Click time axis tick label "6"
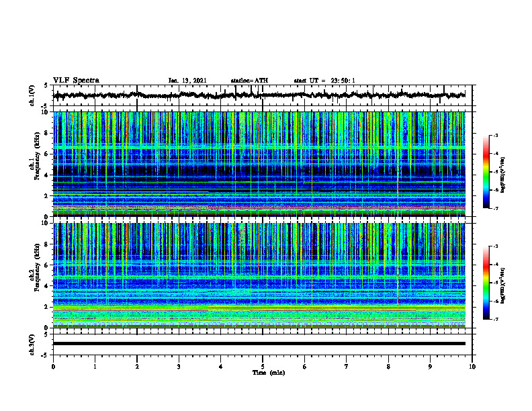Image resolution: width=532 pixels, height=411 pixels. (305, 367)
